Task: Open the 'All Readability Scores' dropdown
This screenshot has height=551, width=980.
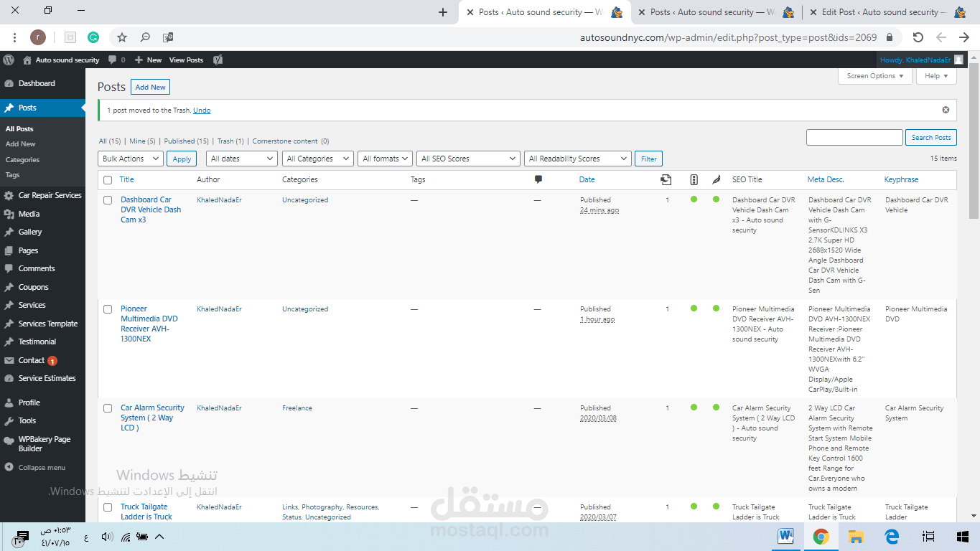Action: pyautogui.click(x=578, y=159)
